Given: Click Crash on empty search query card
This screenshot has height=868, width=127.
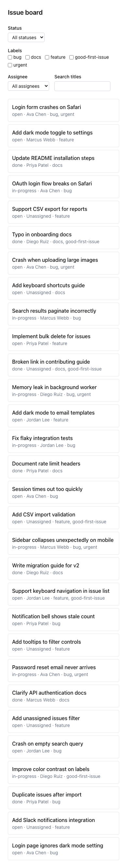Looking at the screenshot, I should (63, 747).
